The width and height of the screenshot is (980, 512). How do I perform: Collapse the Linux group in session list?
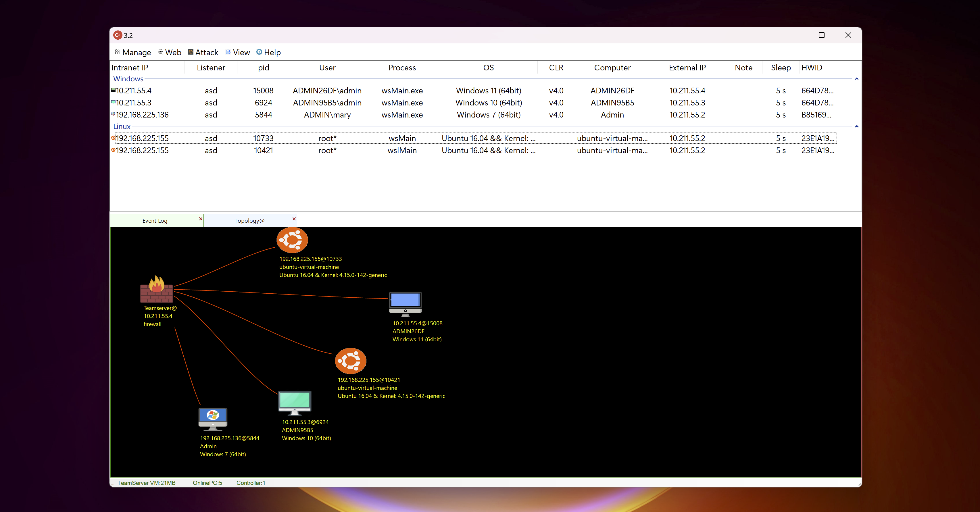pos(856,126)
